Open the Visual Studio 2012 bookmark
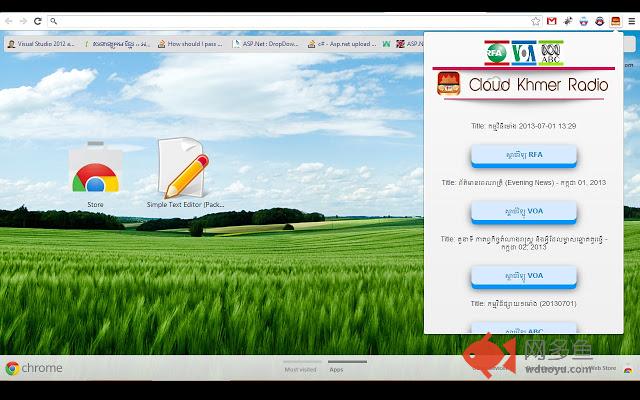Image resolution: width=640 pixels, height=400 pixels. (41, 44)
